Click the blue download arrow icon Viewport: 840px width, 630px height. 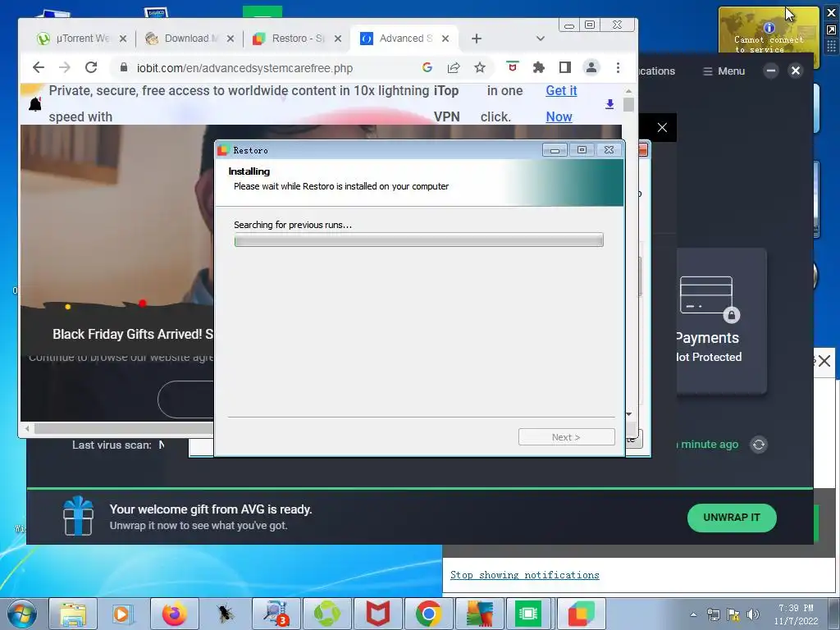tap(609, 104)
